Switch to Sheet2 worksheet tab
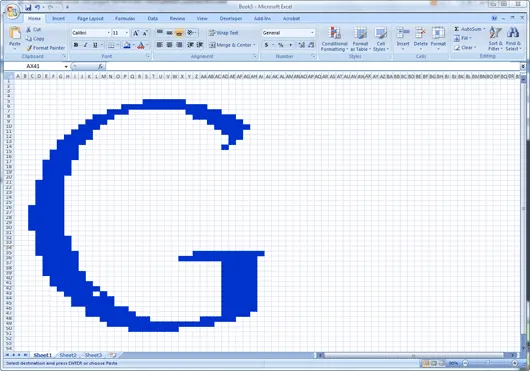Viewport: 530px width, 371px height. click(x=68, y=355)
